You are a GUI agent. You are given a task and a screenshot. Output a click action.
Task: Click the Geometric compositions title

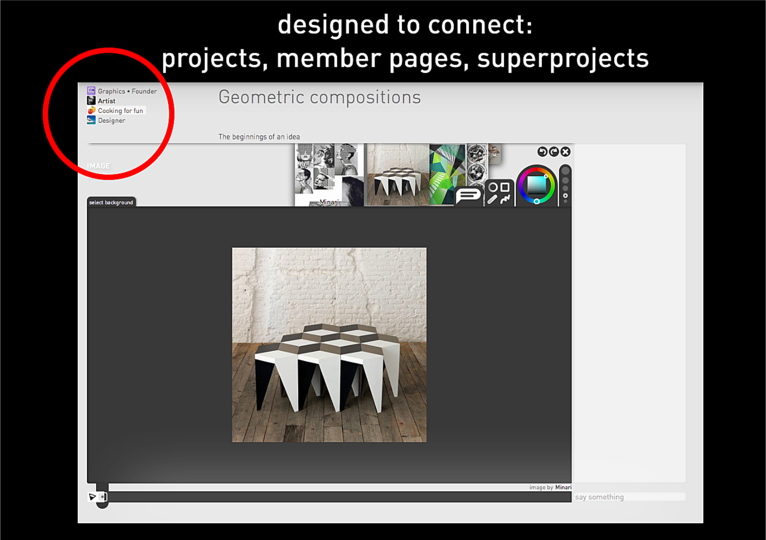point(319,97)
